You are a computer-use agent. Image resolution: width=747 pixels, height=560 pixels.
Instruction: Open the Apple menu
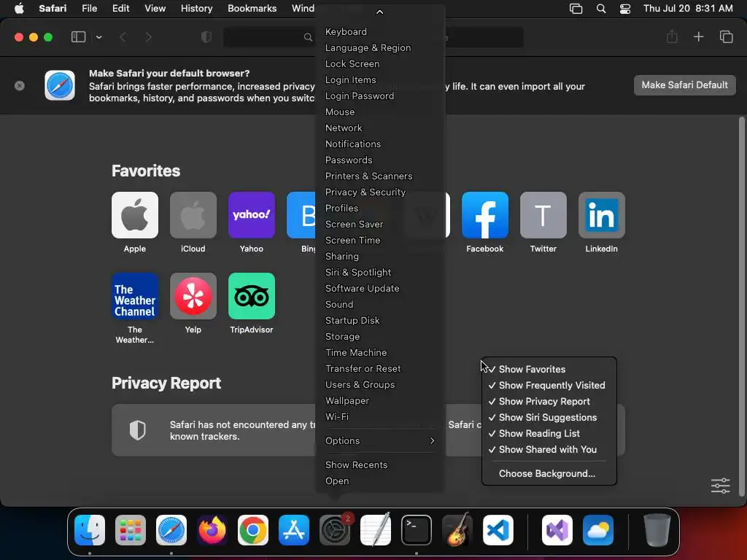pos(19,8)
